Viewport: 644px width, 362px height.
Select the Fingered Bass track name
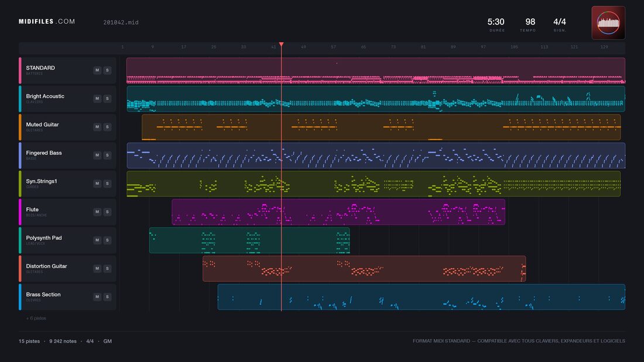[x=44, y=153]
